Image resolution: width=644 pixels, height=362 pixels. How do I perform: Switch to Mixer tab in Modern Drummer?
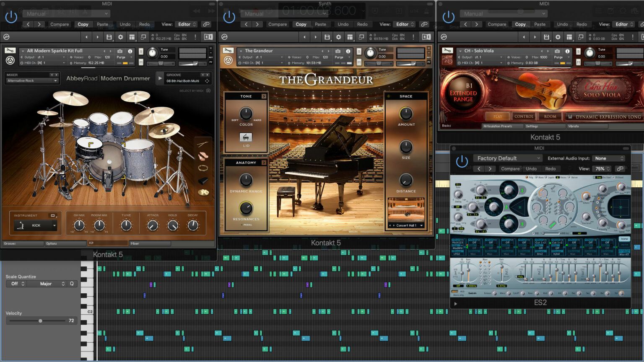click(x=150, y=243)
